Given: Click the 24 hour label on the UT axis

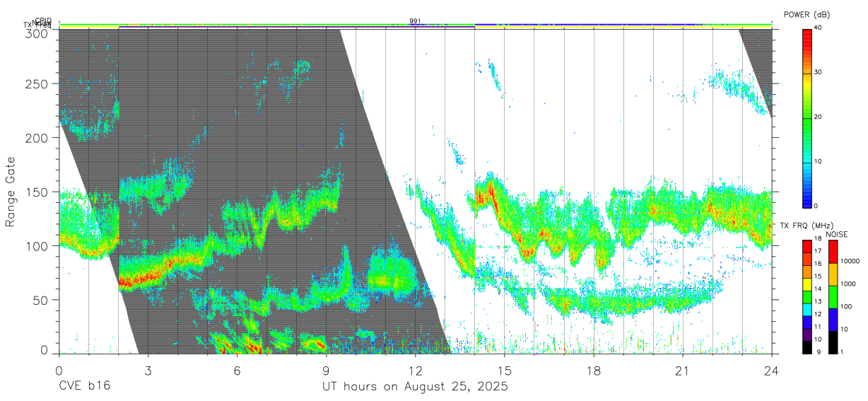Looking at the screenshot, I should (772, 371).
